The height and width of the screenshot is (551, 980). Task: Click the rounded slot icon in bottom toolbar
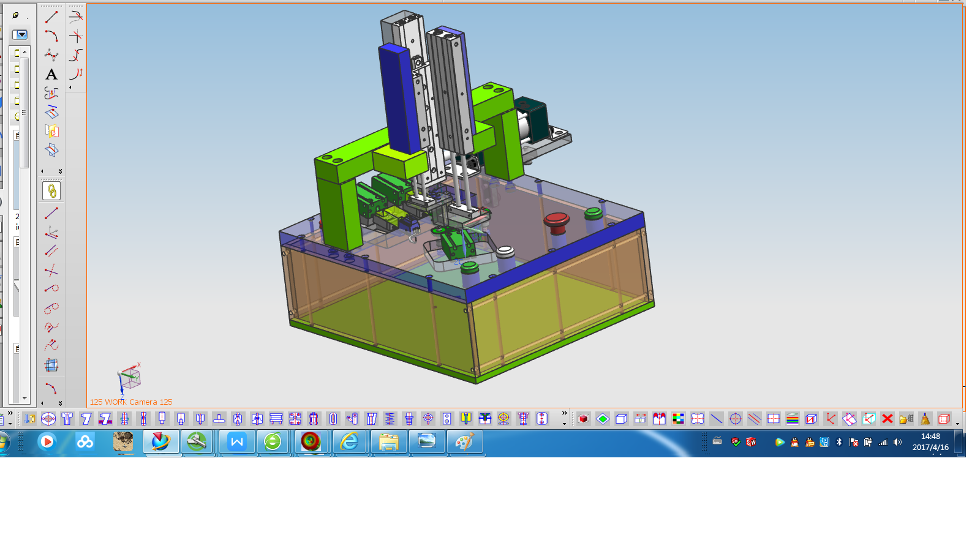point(333,419)
